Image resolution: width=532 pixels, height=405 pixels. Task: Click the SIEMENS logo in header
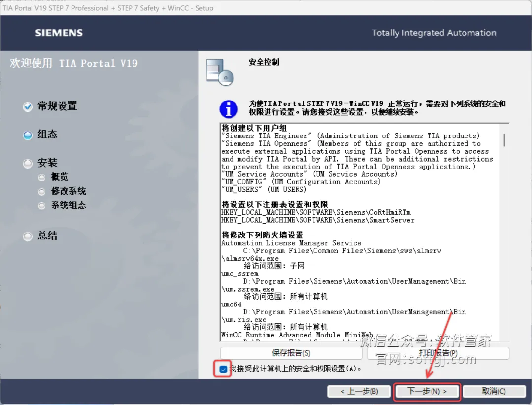click(x=59, y=33)
